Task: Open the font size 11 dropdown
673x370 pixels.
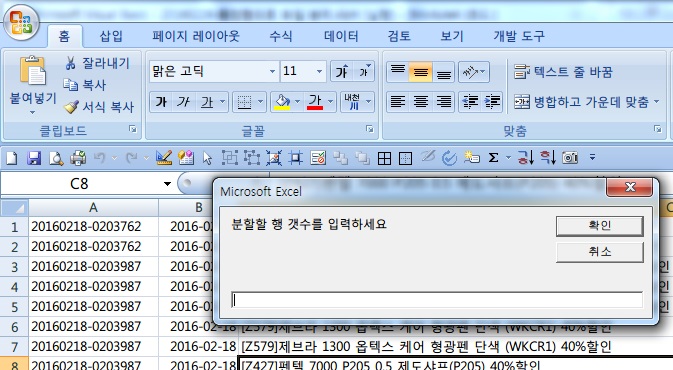Action: (x=319, y=71)
